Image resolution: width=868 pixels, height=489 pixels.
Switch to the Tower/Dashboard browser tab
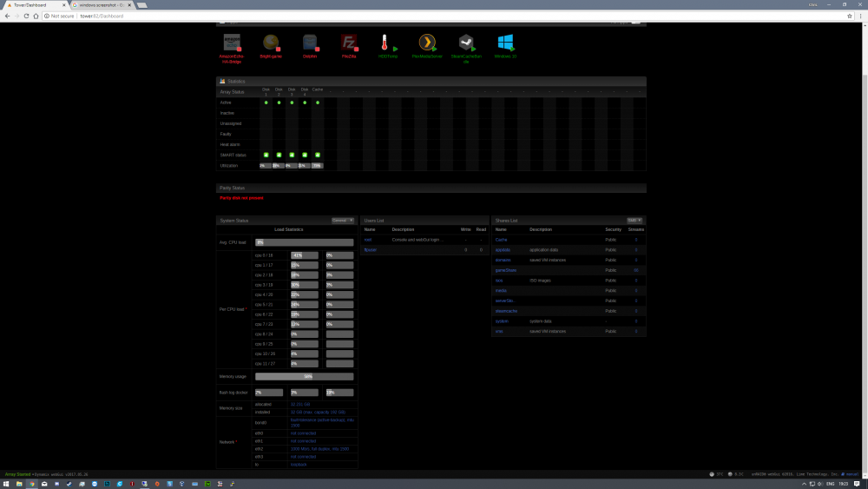[x=35, y=5]
